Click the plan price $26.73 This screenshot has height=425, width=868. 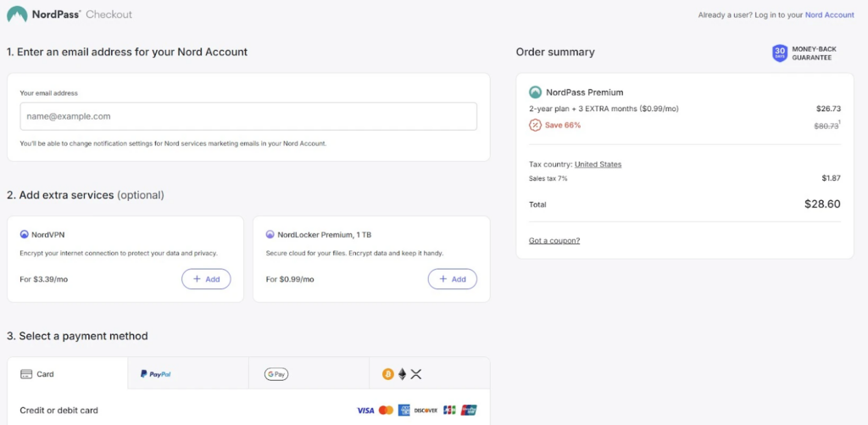828,109
